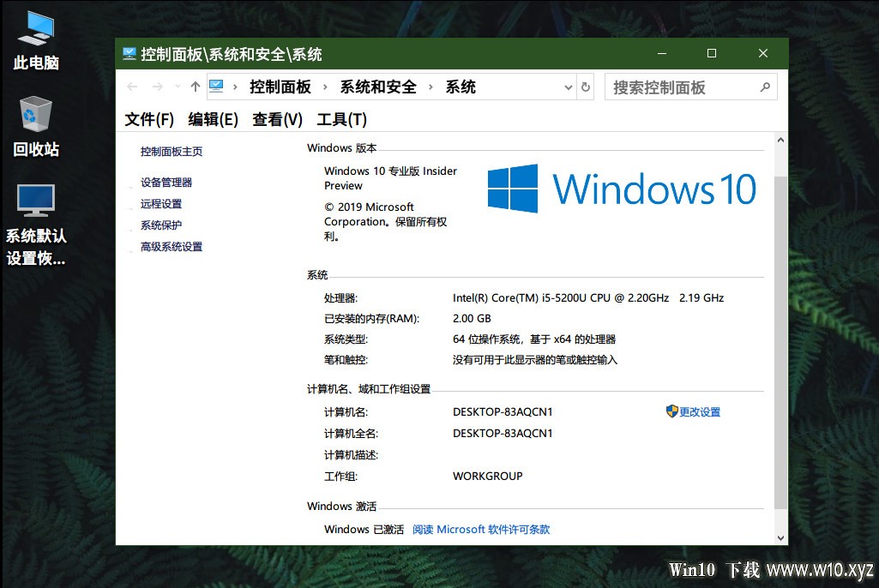Open 远程设置 link
Viewport: 879px width, 588px height.
[x=161, y=203]
